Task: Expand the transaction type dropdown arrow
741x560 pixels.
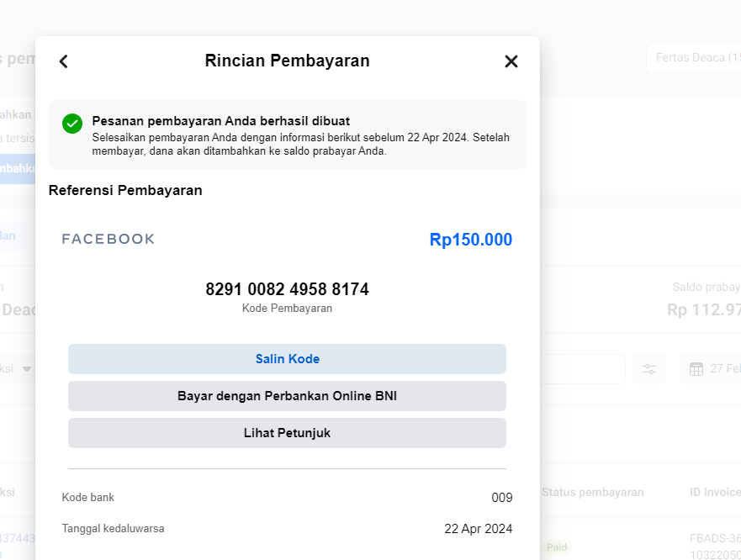Action: click(27, 369)
